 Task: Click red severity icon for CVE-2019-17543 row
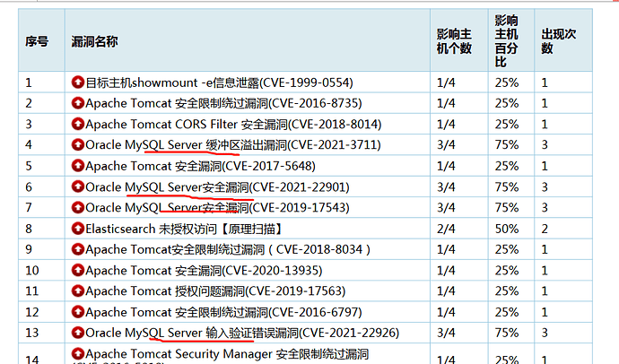tap(78, 207)
